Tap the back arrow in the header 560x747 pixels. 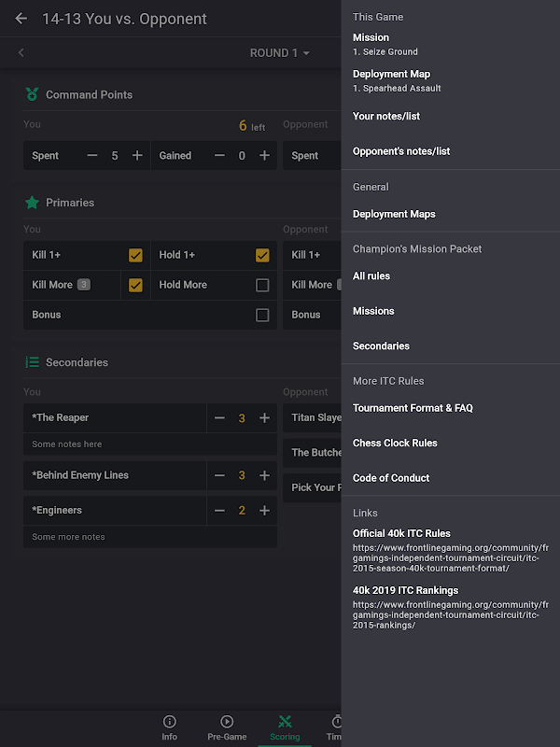coord(21,19)
